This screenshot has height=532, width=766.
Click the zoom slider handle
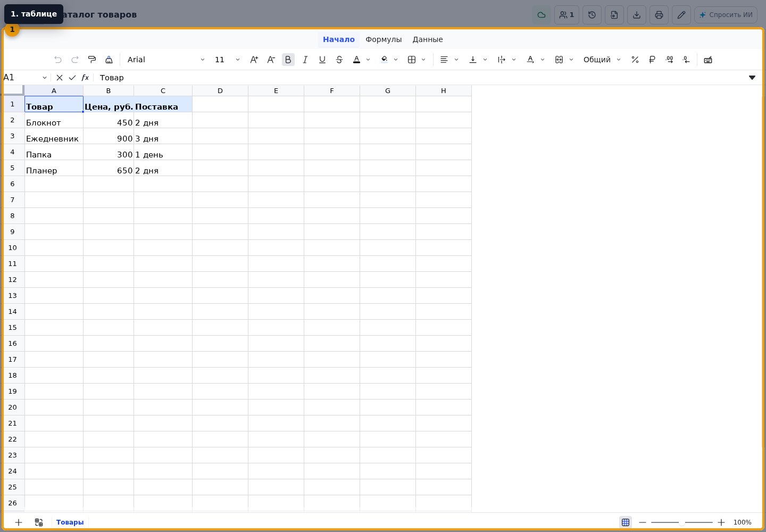pos(682,522)
